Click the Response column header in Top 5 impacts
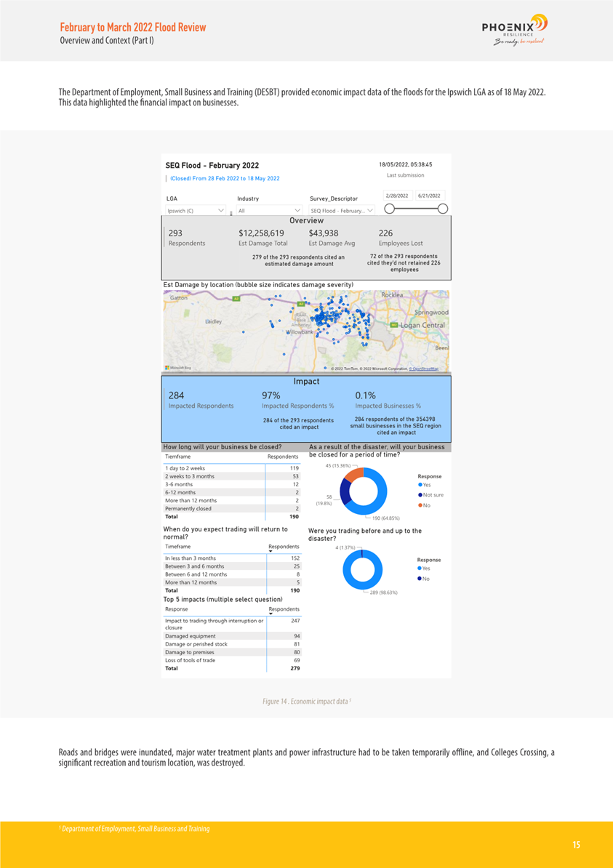Image resolution: width=613 pixels, height=868 pixels. click(x=177, y=609)
